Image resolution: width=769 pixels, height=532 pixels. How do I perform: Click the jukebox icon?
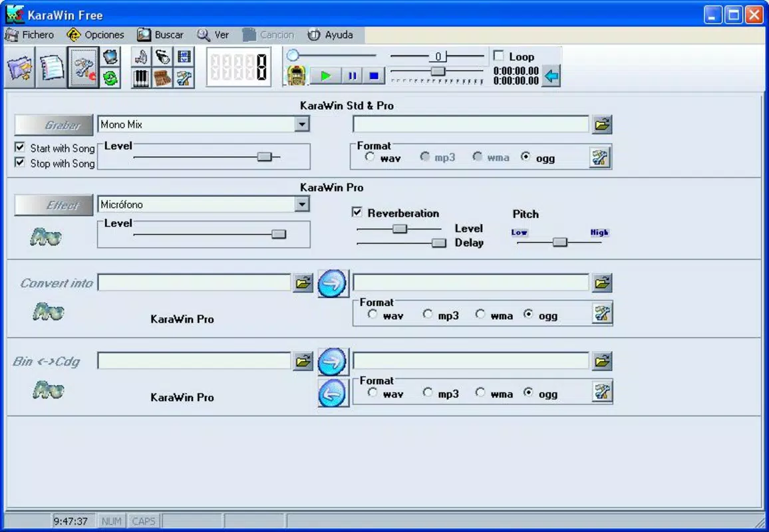click(296, 76)
